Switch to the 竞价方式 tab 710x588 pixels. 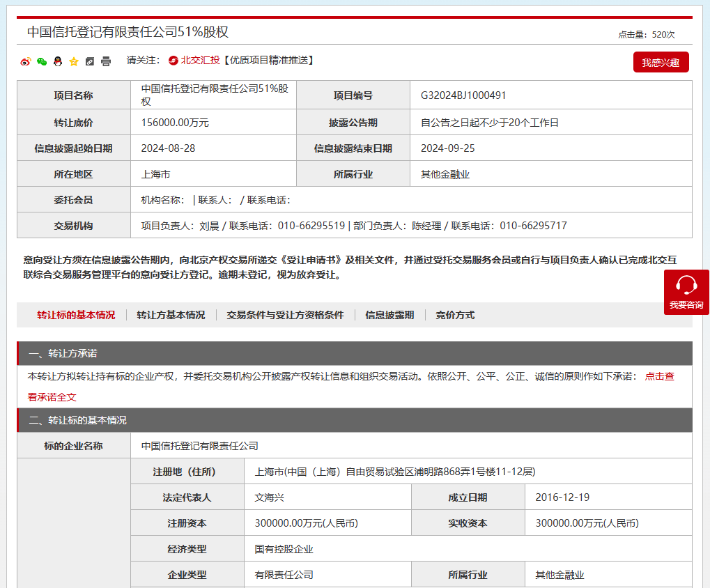tap(455, 315)
